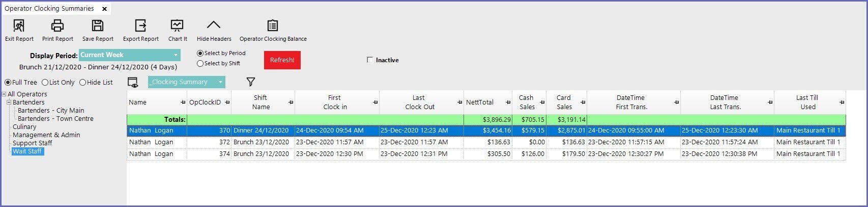Close the Operator Clocking Summaries tab
The width and height of the screenshot is (868, 207).
(104, 9)
